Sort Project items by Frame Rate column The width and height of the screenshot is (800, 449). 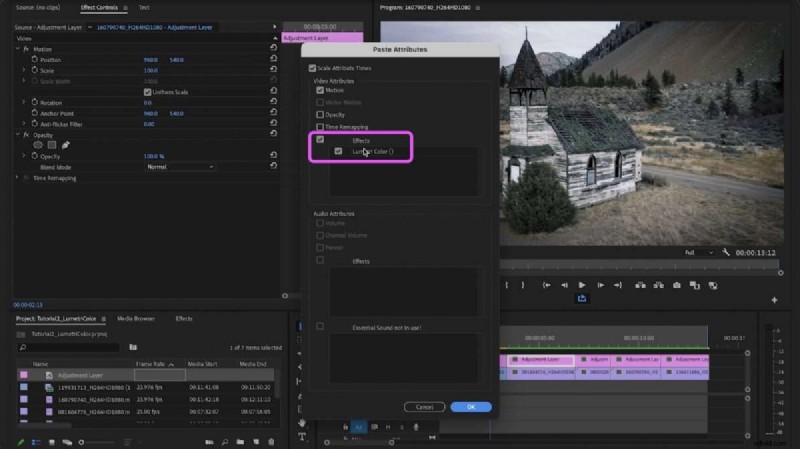pyautogui.click(x=151, y=364)
